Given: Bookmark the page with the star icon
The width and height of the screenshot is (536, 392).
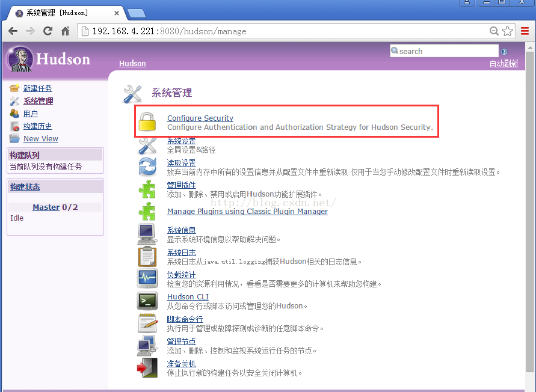Looking at the screenshot, I should tap(508, 31).
